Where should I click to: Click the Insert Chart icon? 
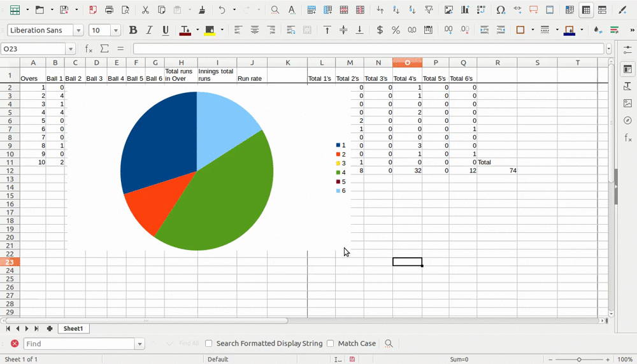pos(465,10)
